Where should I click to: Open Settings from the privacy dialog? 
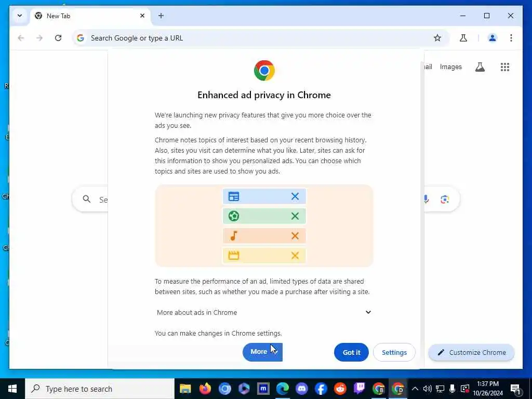(x=394, y=352)
